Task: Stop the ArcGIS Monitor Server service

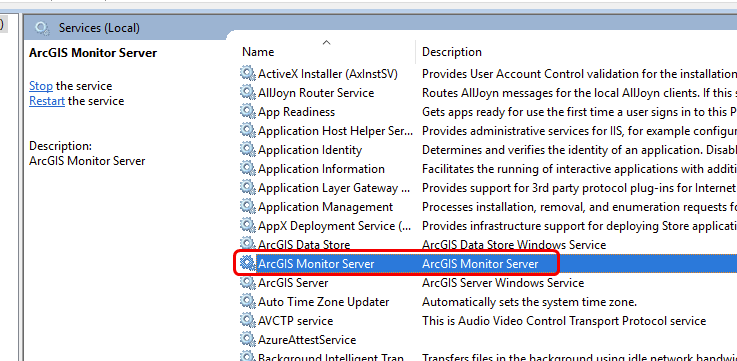Action: click(41, 86)
